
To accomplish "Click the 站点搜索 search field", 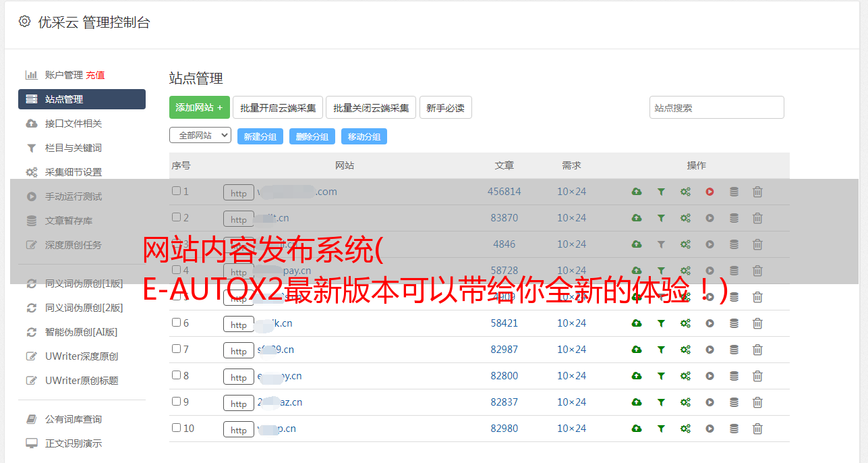I will pyautogui.click(x=717, y=107).
